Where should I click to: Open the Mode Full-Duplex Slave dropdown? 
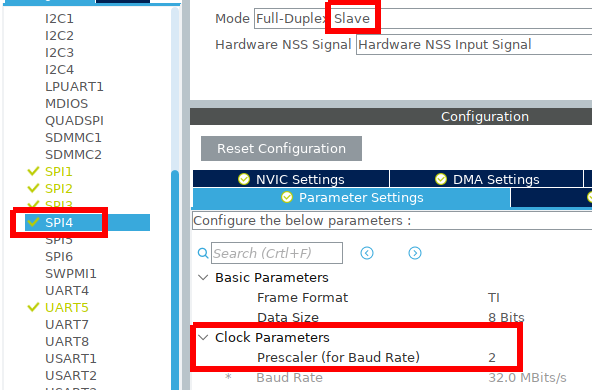tap(423, 18)
